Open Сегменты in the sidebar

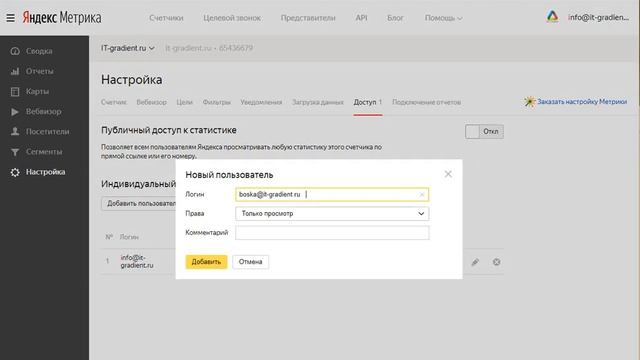pos(44,152)
